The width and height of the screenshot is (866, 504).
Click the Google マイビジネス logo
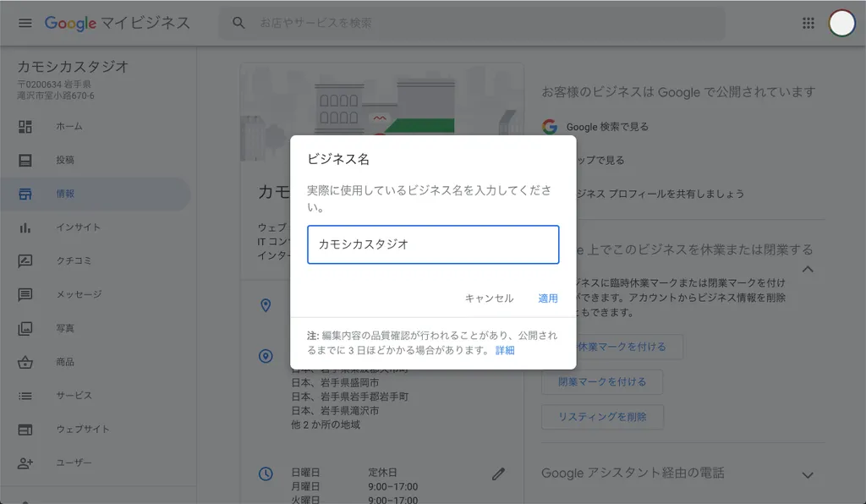pos(117,23)
